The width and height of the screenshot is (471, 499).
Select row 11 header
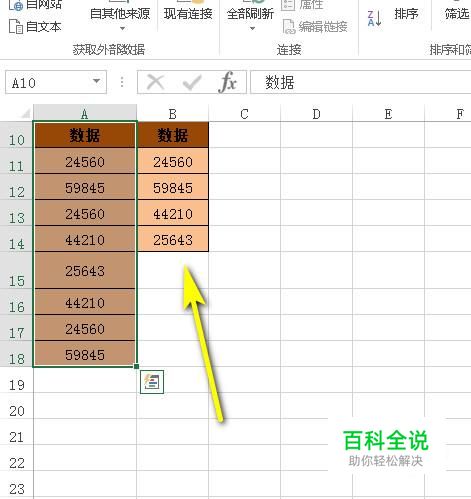point(16,161)
